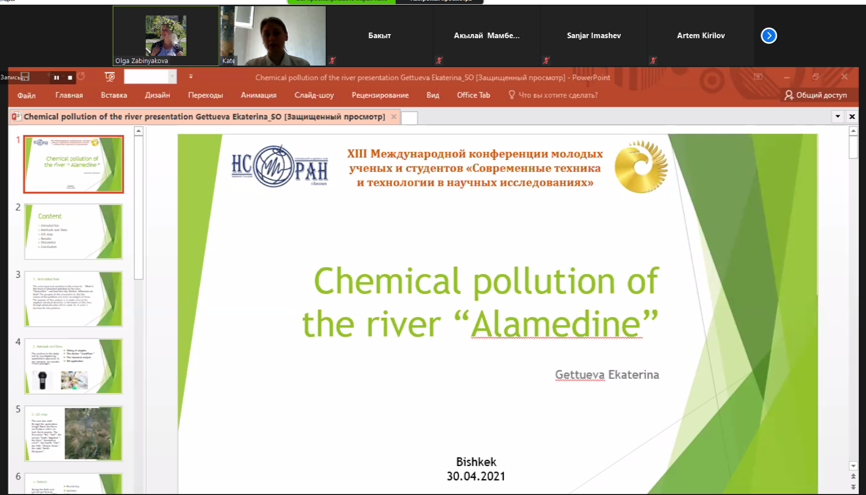
Task: Show next Zoom participants with blue arrow
Action: (768, 36)
